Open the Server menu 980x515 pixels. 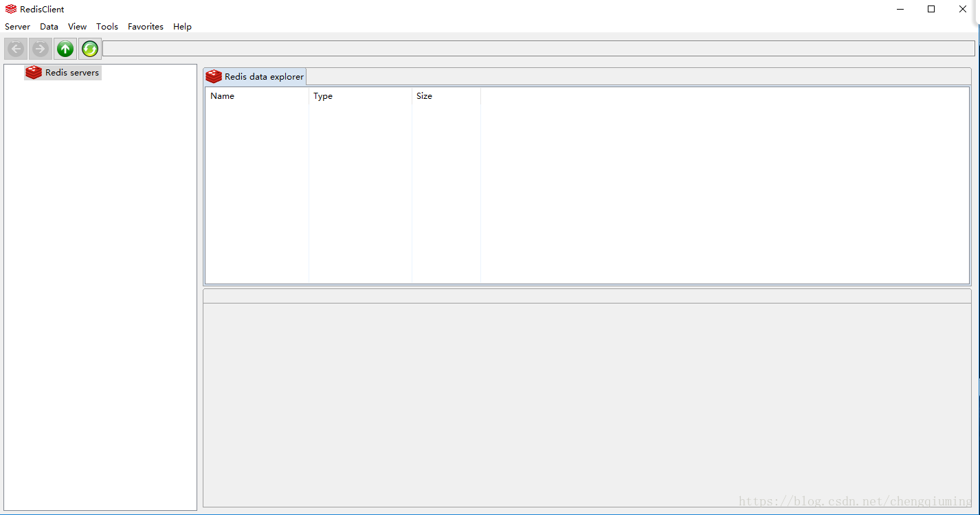point(18,26)
